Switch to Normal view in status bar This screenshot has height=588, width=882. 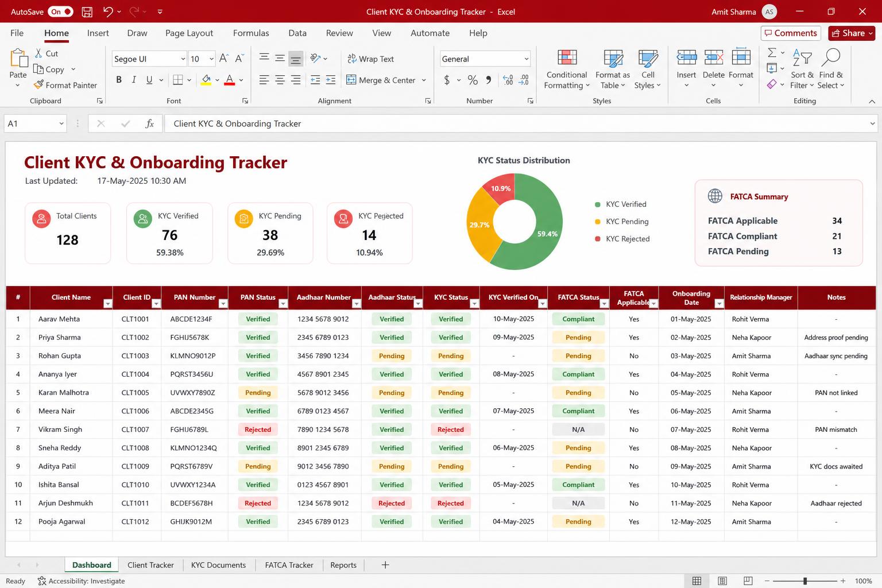click(x=697, y=581)
